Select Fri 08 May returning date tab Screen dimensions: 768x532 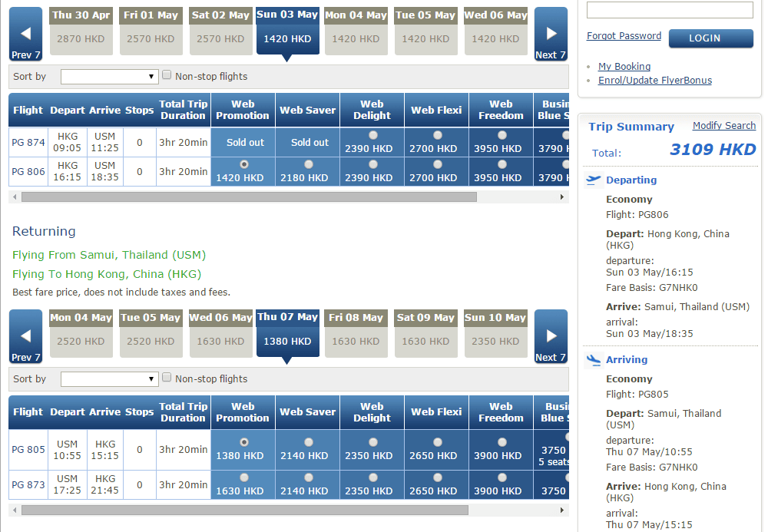coord(356,334)
